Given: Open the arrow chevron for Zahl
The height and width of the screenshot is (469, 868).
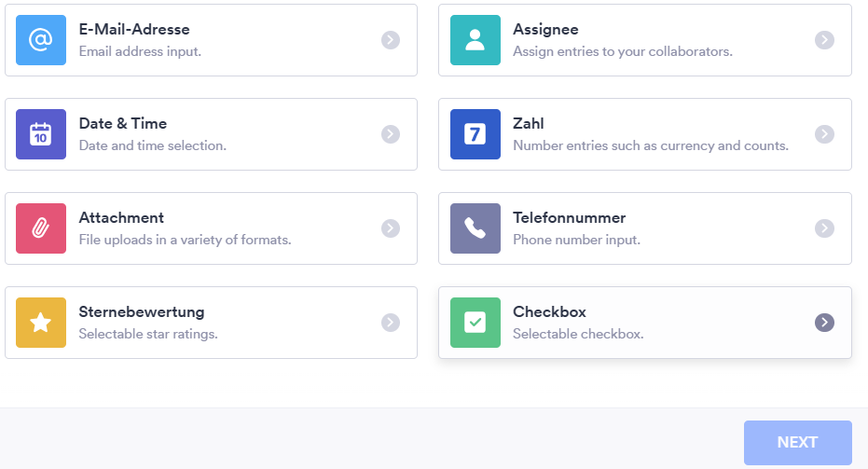Looking at the screenshot, I should pos(824,134).
